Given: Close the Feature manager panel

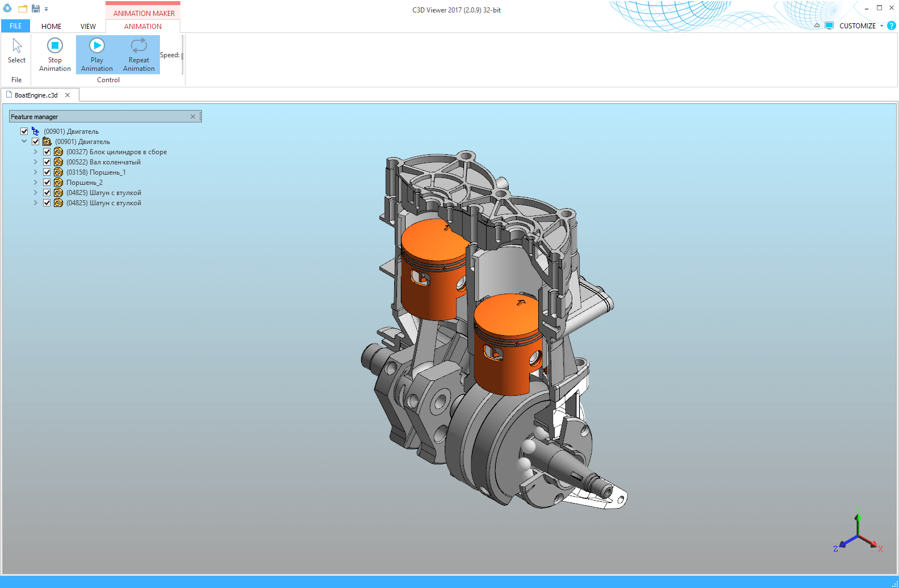Looking at the screenshot, I should (x=193, y=117).
